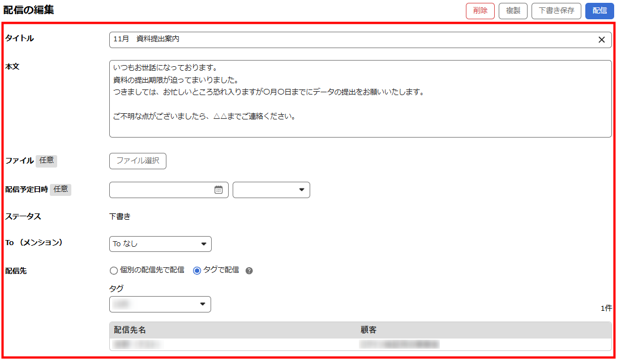
Task: Click the blue 配信 button
Action: coord(599,11)
